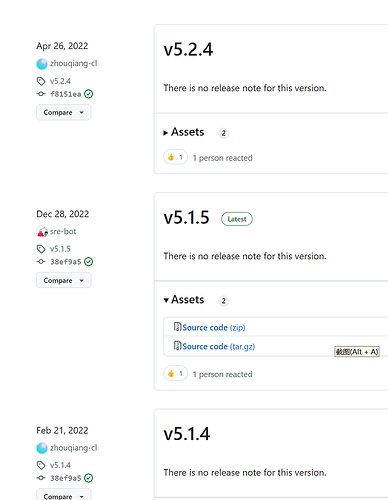Open Compare dropdown for v5.1.5

(64, 280)
